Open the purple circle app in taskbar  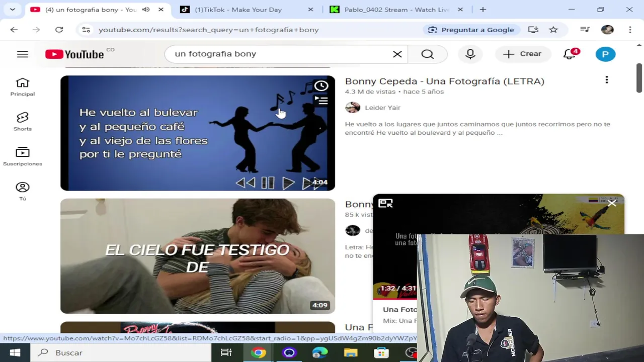(x=289, y=353)
